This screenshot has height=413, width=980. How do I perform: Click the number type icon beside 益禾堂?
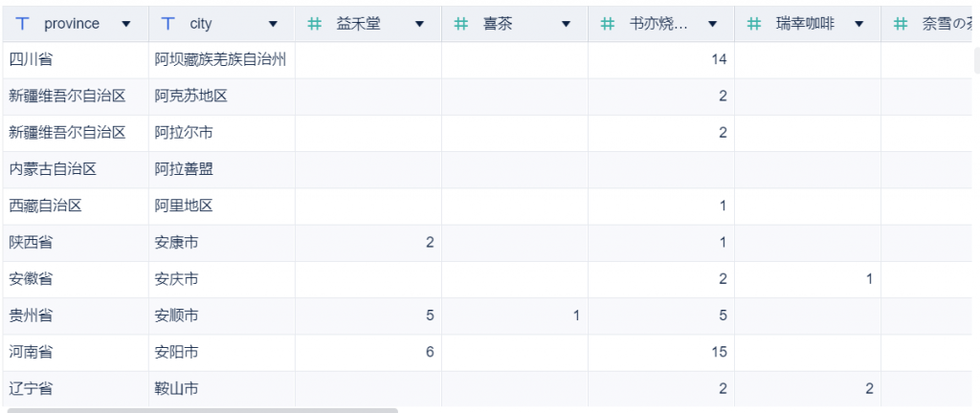click(315, 24)
